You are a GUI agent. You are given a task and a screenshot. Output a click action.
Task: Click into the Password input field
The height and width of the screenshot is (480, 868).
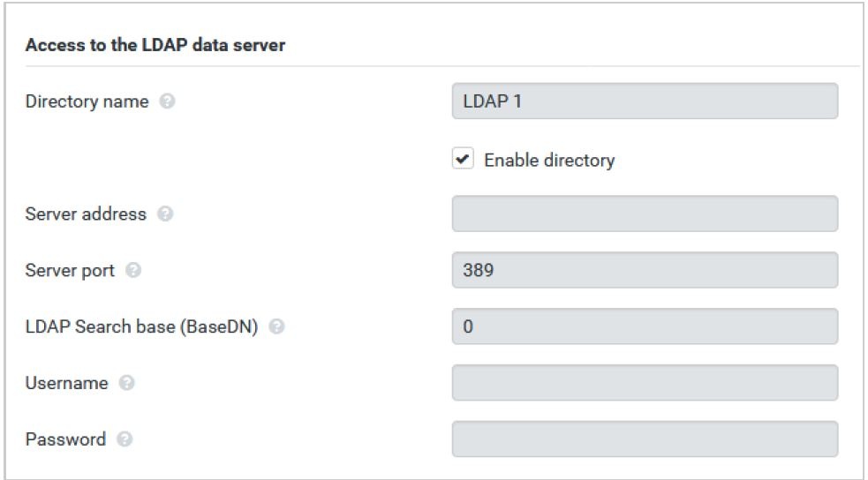click(645, 439)
